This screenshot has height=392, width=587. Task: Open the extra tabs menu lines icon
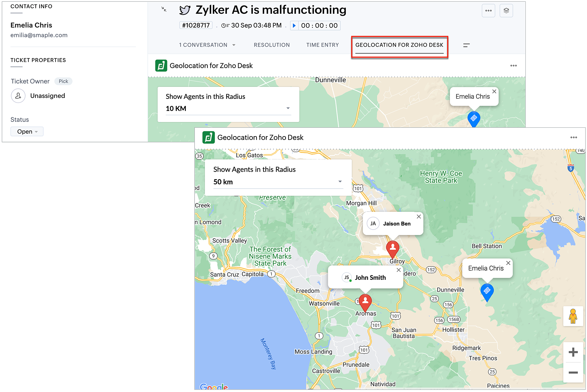(466, 45)
